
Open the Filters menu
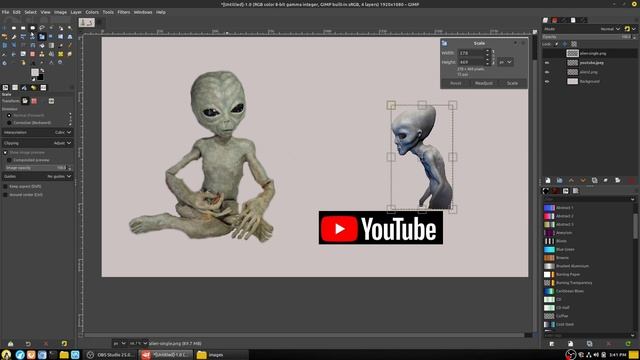[x=124, y=12]
